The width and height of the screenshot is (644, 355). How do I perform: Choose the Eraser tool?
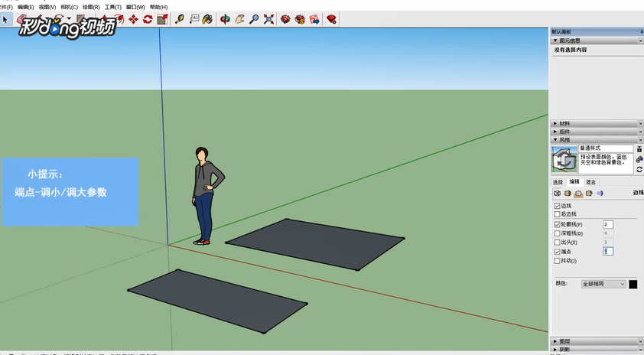point(21,19)
